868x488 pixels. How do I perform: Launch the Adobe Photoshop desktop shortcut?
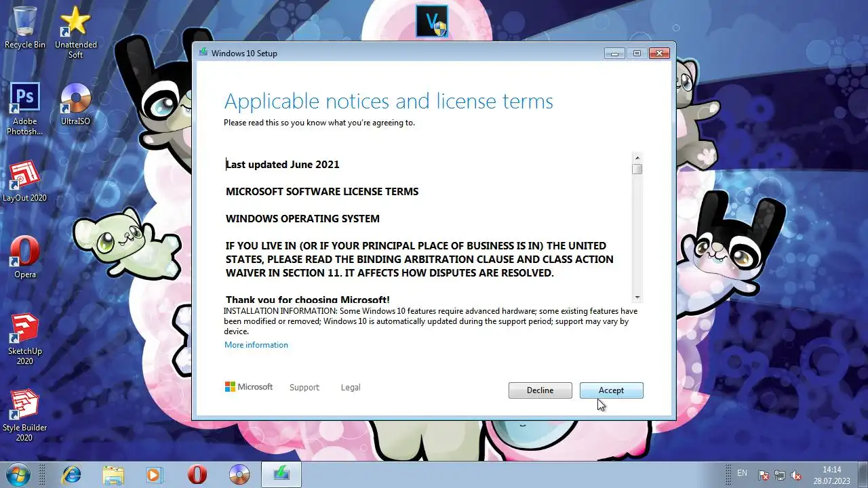[25, 108]
